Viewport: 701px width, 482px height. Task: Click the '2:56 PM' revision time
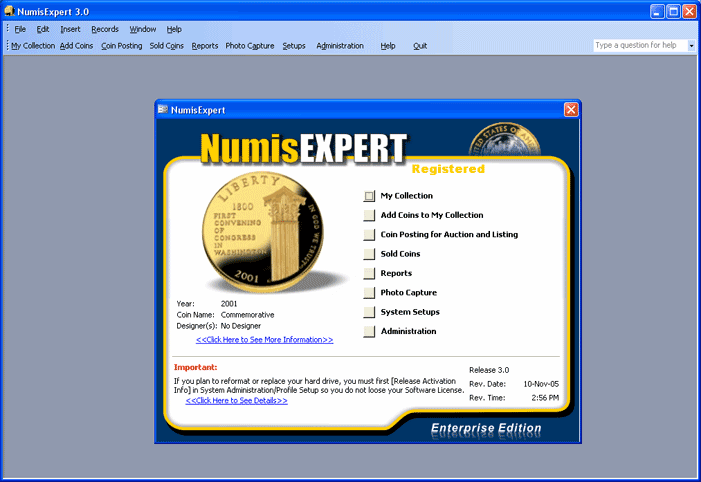545,398
